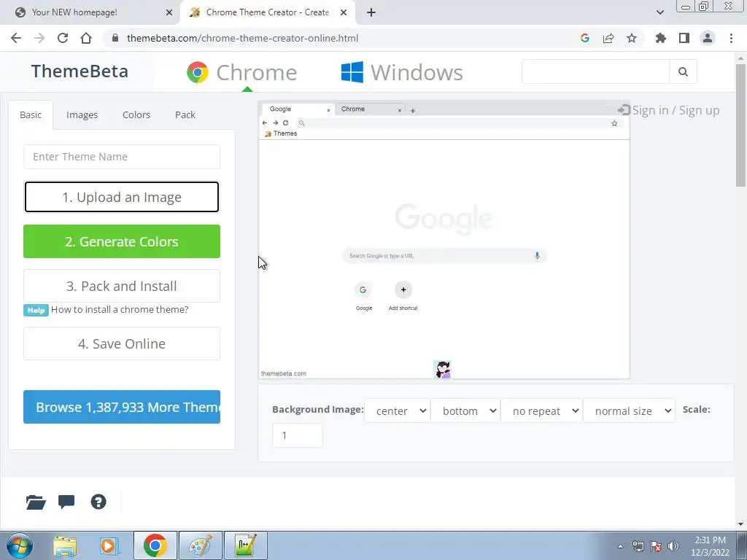Open the Chrome three-dot menu

point(731,38)
